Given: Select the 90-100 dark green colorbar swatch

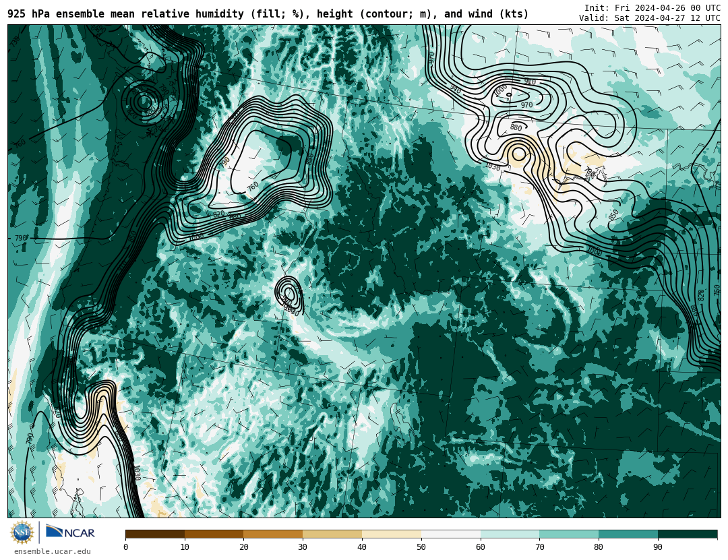Looking at the screenshot, I should 688,534.
